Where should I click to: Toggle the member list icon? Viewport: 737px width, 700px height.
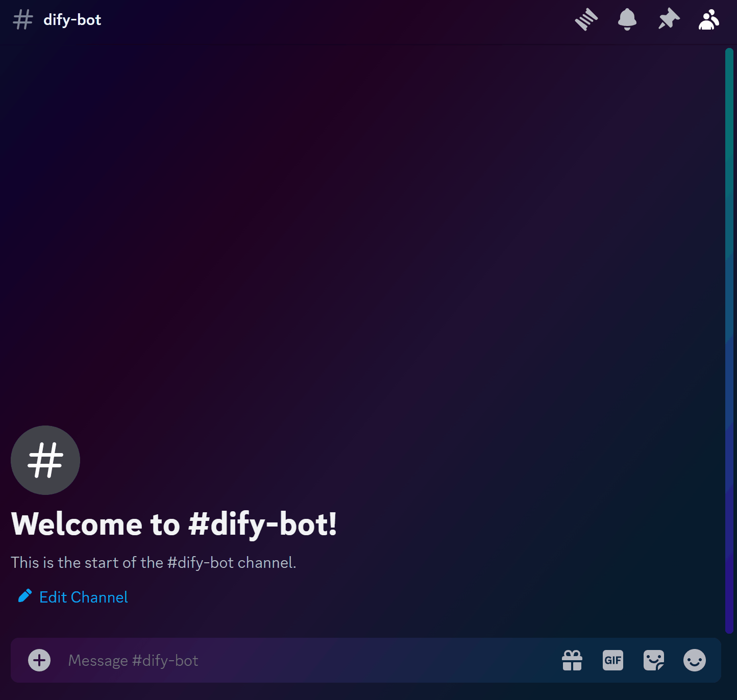click(709, 20)
